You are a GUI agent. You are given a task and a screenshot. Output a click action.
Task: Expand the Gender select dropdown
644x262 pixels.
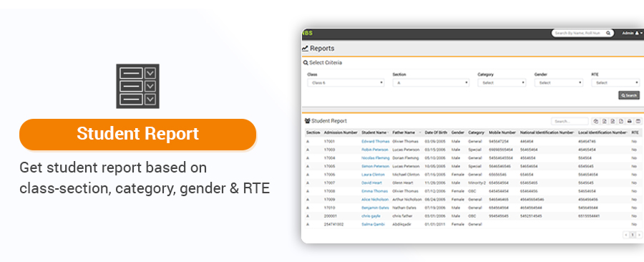coord(559,82)
